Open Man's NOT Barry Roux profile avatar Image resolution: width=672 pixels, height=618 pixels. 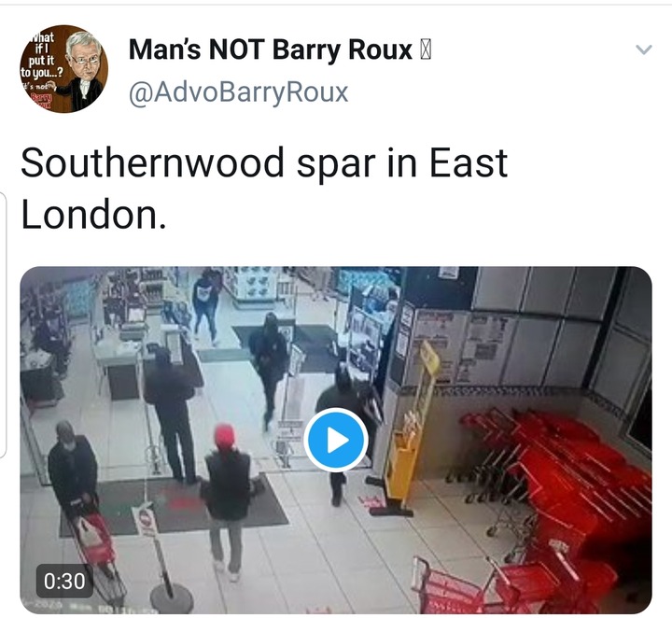pos(63,69)
